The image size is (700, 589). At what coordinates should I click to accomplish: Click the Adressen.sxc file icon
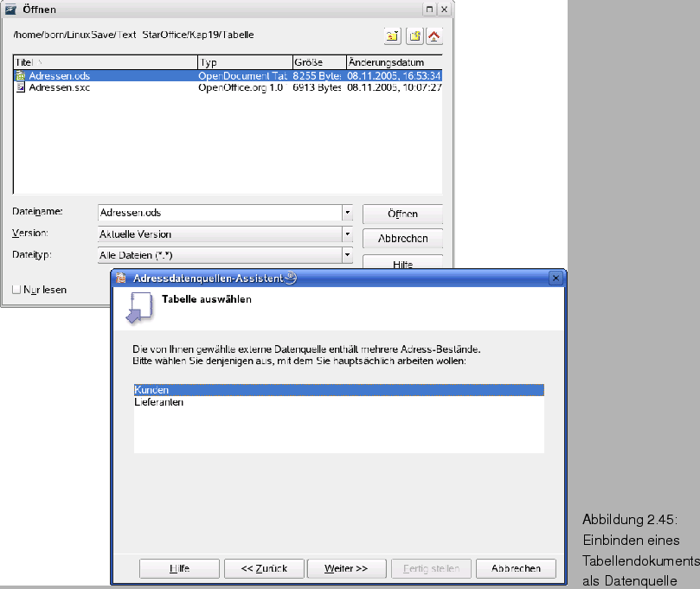(x=21, y=87)
